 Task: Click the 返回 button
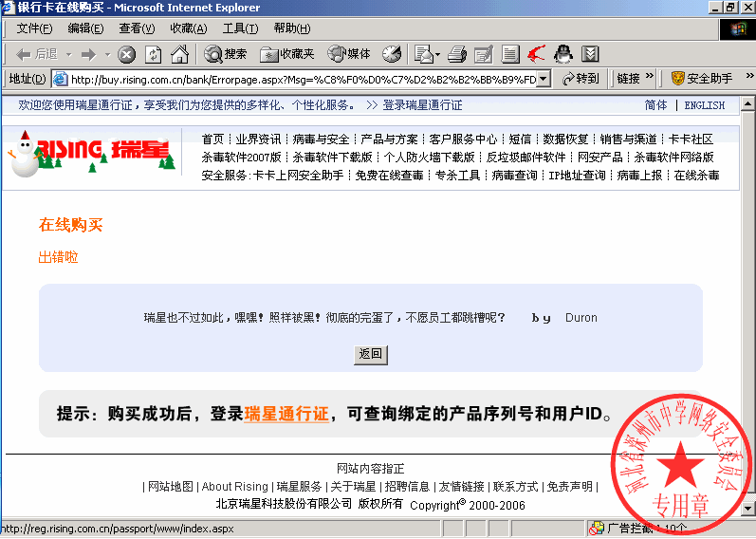(x=370, y=354)
